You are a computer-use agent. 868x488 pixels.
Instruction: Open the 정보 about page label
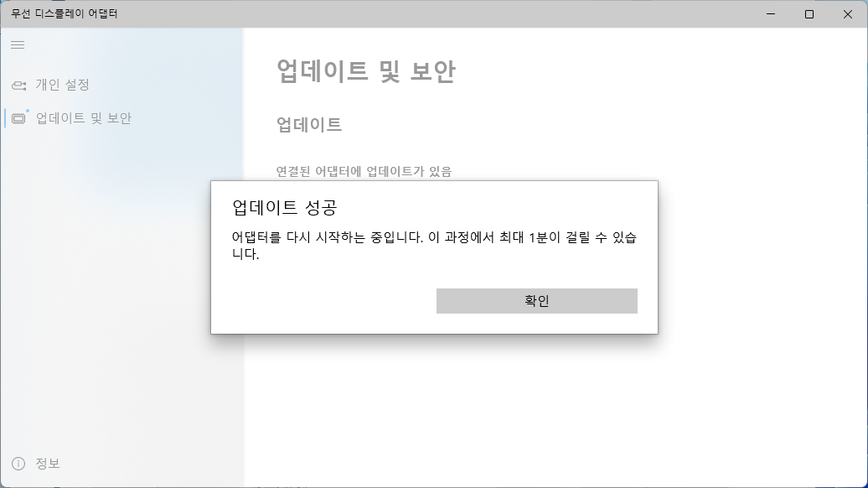[x=48, y=464]
